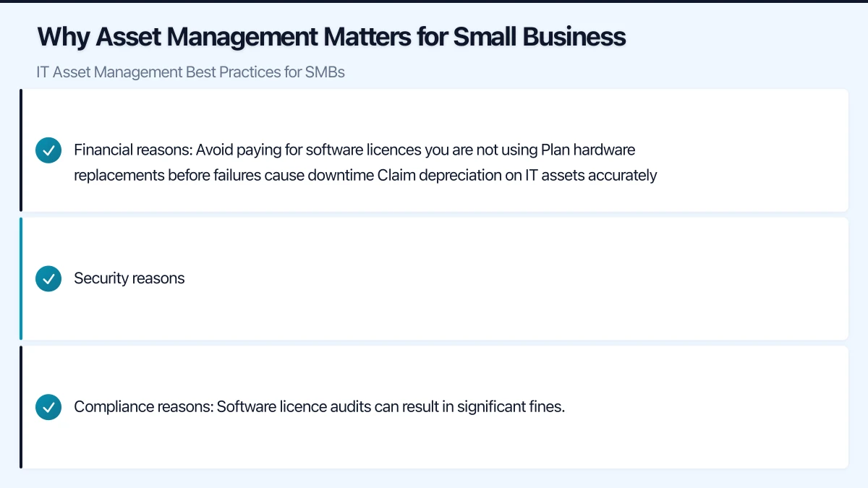This screenshot has height=488, width=868.
Task: Click the subtitle IT Asset Management Best Practices
Action: click(x=190, y=72)
